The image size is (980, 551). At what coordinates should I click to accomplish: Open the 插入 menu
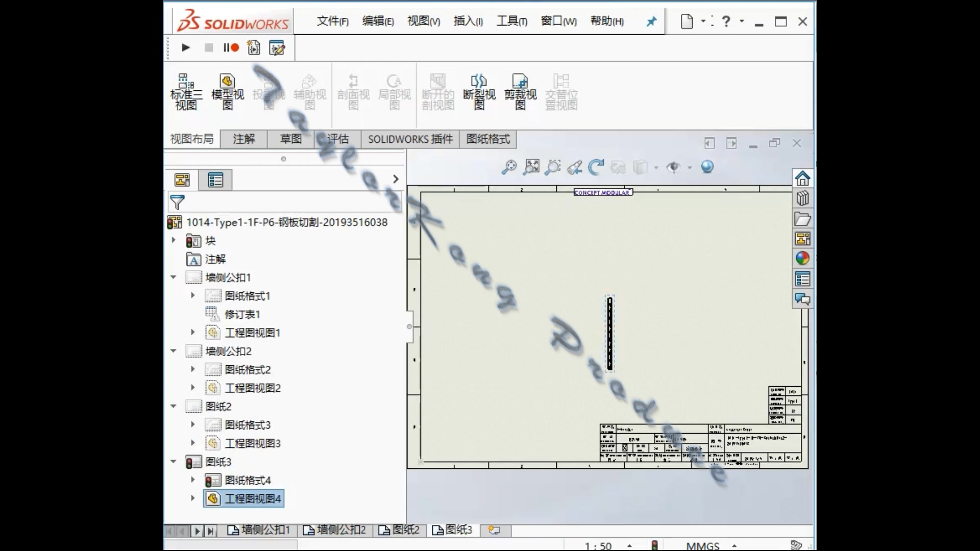click(x=468, y=21)
